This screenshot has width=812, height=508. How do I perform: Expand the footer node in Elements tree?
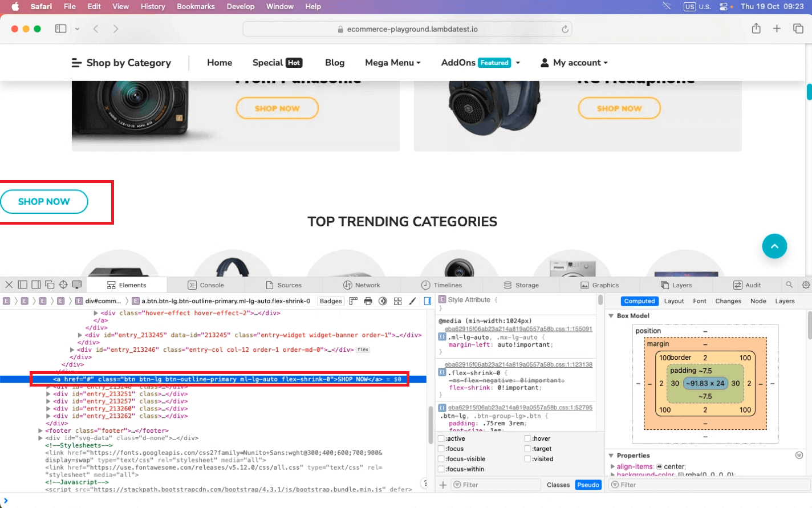tap(39, 430)
